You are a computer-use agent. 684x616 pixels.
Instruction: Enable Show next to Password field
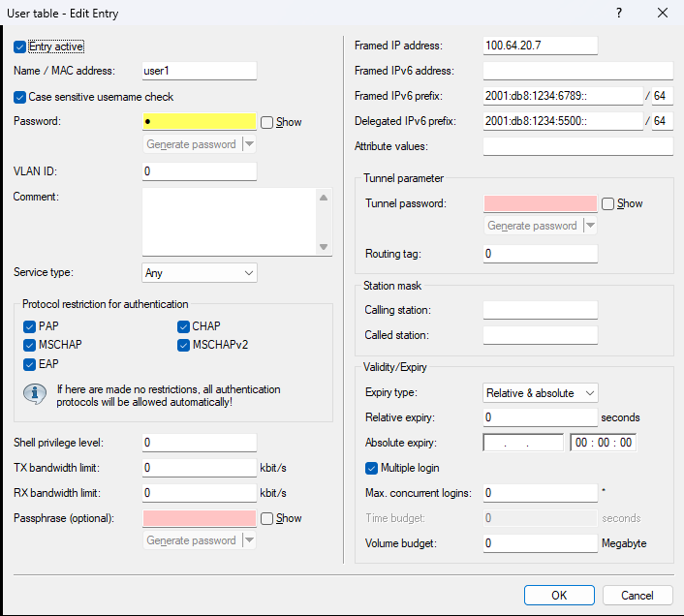(267, 122)
